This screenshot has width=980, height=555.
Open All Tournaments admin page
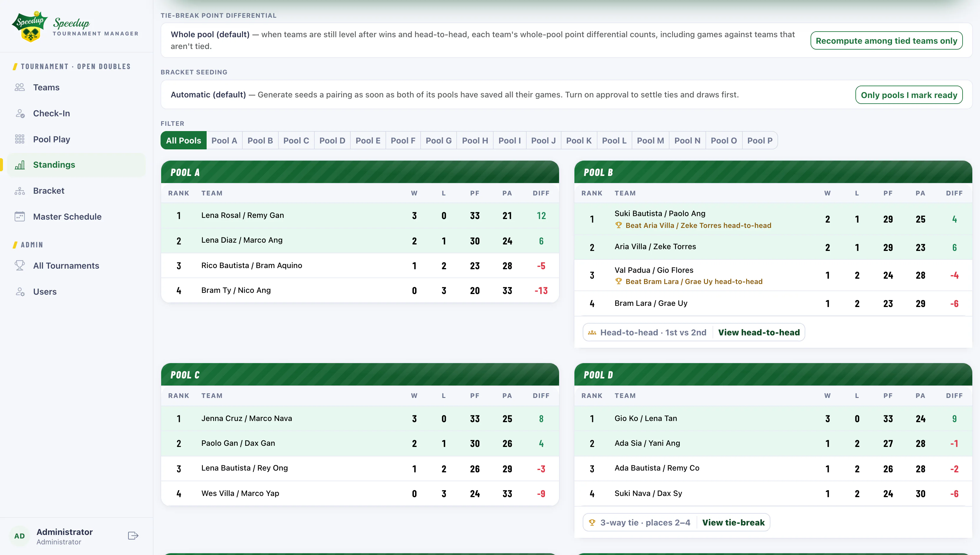tap(76, 266)
